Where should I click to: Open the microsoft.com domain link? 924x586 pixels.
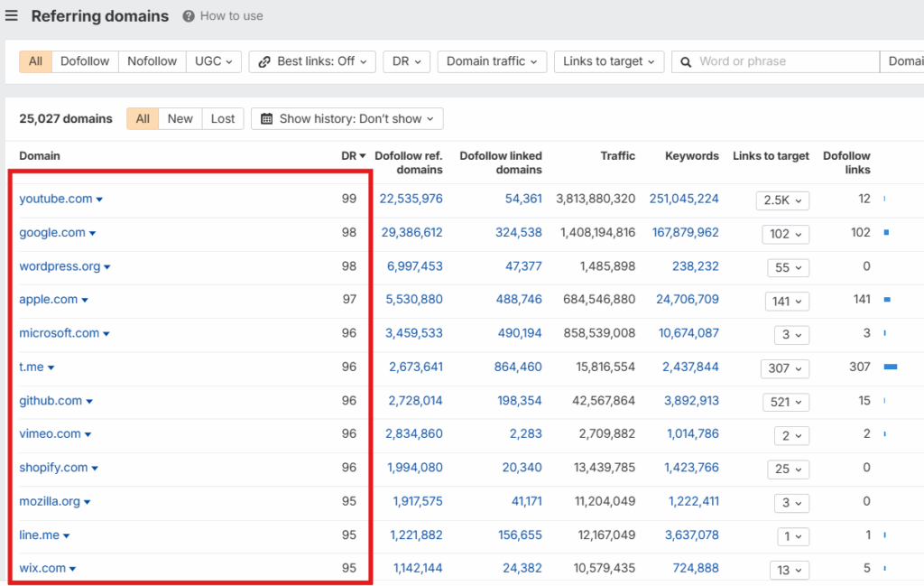tap(59, 332)
